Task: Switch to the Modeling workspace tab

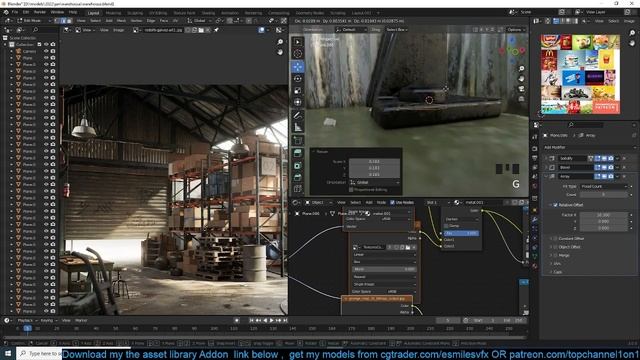Action: pos(113,13)
